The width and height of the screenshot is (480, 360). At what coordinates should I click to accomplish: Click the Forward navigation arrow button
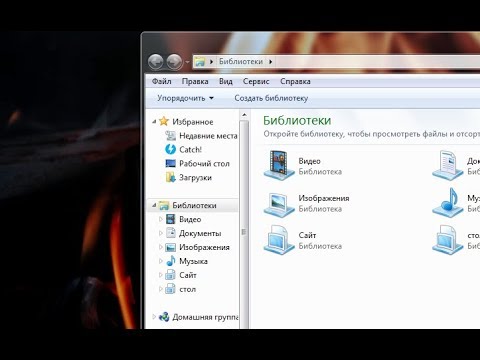click(x=174, y=62)
